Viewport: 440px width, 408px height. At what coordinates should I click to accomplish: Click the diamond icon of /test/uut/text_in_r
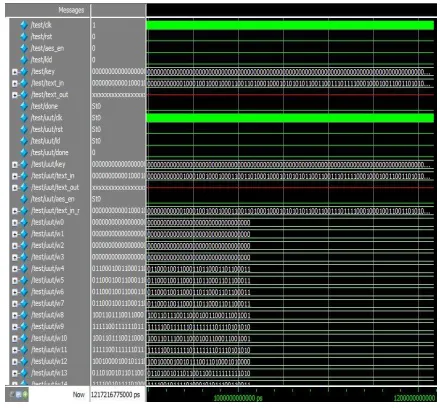tap(24, 211)
